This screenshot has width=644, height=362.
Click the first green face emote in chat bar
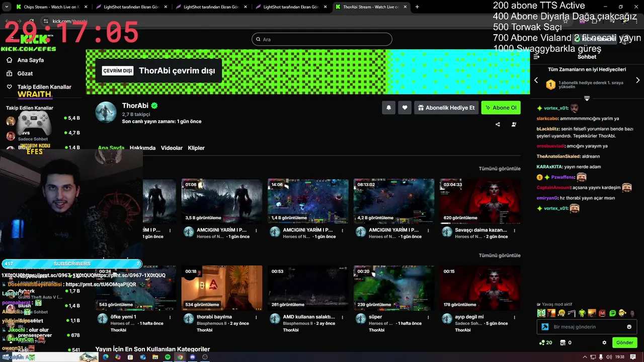[541, 313]
